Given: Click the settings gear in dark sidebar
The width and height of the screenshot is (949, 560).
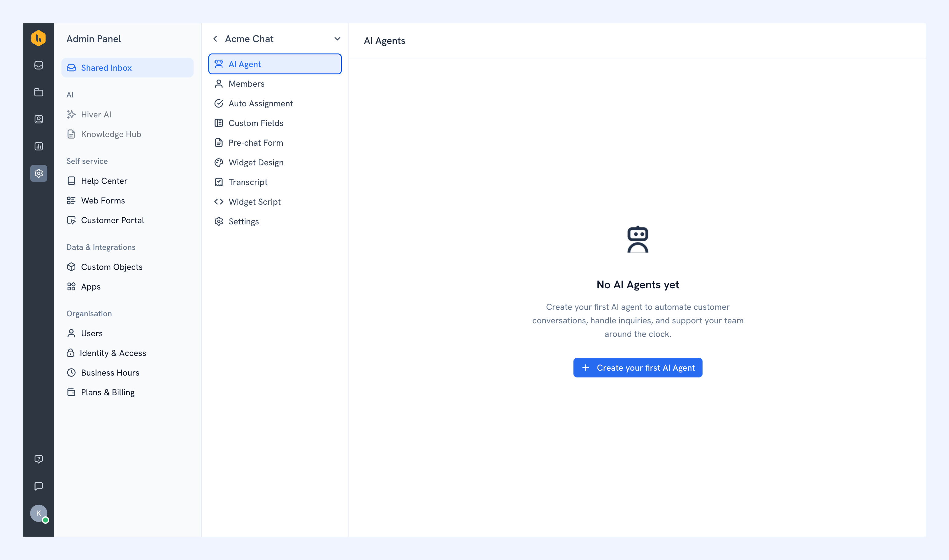Looking at the screenshot, I should tap(38, 173).
